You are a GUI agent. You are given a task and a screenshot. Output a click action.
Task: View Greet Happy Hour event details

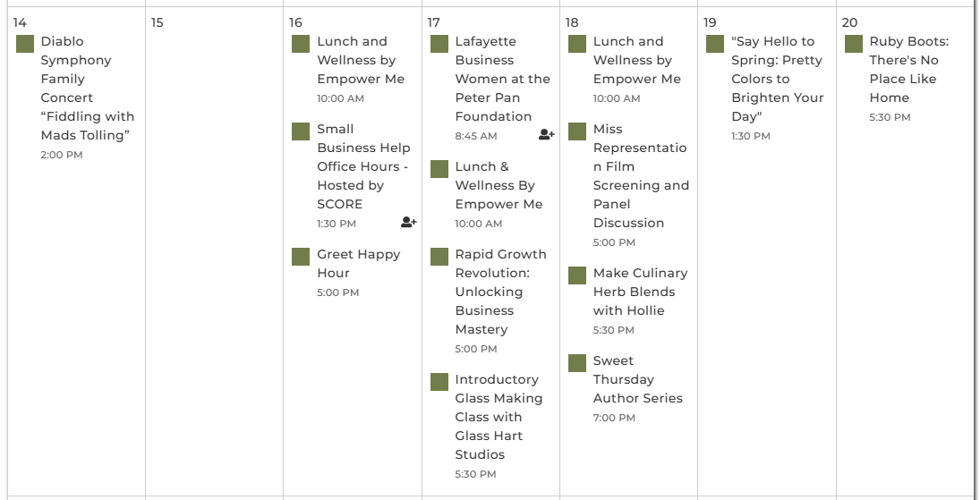(358, 263)
